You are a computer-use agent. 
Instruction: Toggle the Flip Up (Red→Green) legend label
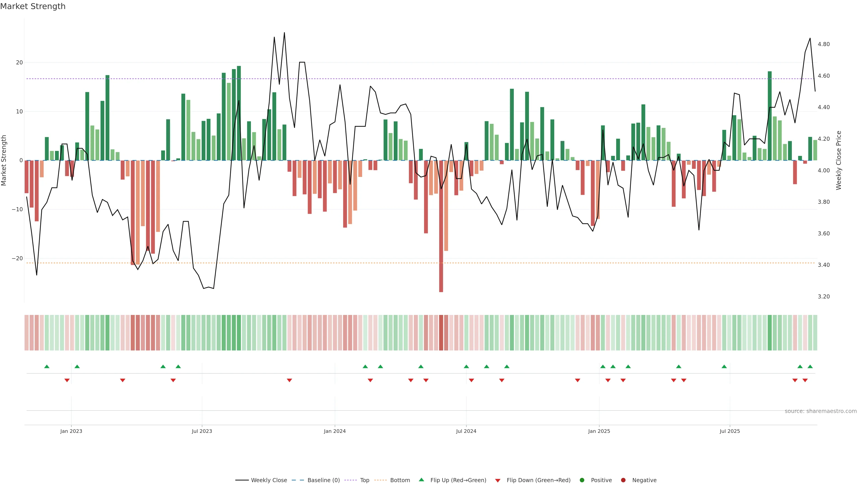[x=458, y=480]
